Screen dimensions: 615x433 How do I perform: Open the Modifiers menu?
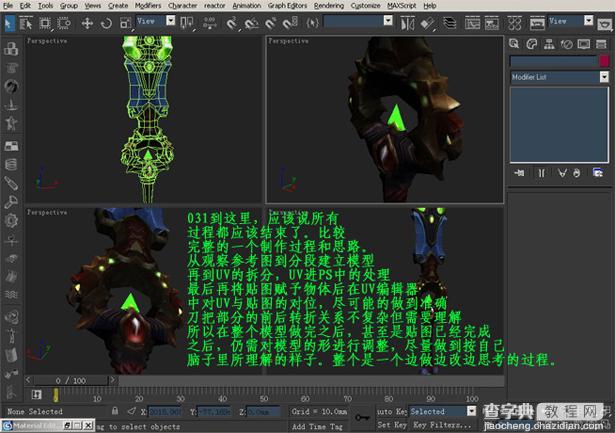(x=148, y=5)
